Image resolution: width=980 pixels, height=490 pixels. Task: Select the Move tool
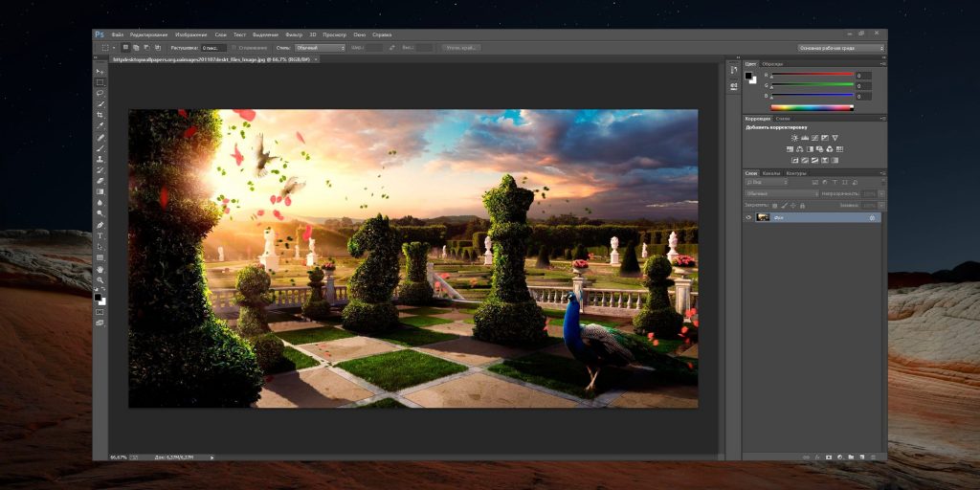[100, 72]
